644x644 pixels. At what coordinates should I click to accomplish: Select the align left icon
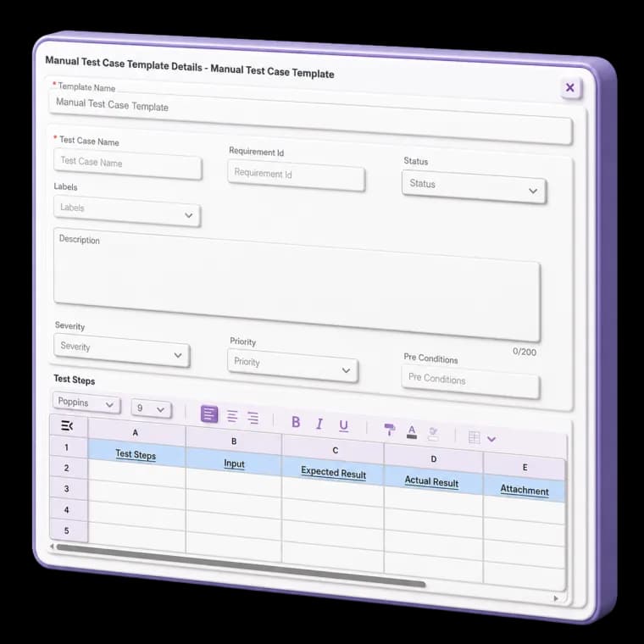tap(209, 414)
